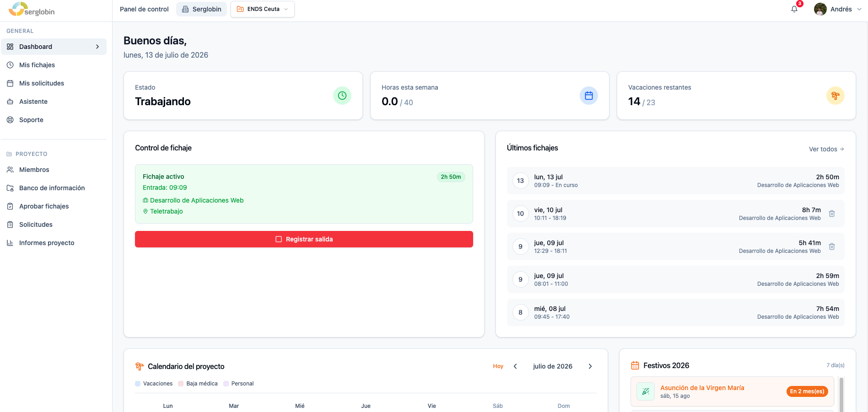This screenshot has height=412, width=868.
Task: Click the party icon for Asunción holiday
Action: (646, 391)
